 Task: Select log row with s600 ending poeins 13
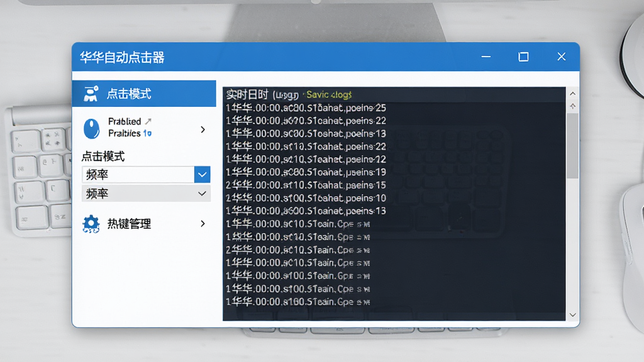(x=306, y=211)
